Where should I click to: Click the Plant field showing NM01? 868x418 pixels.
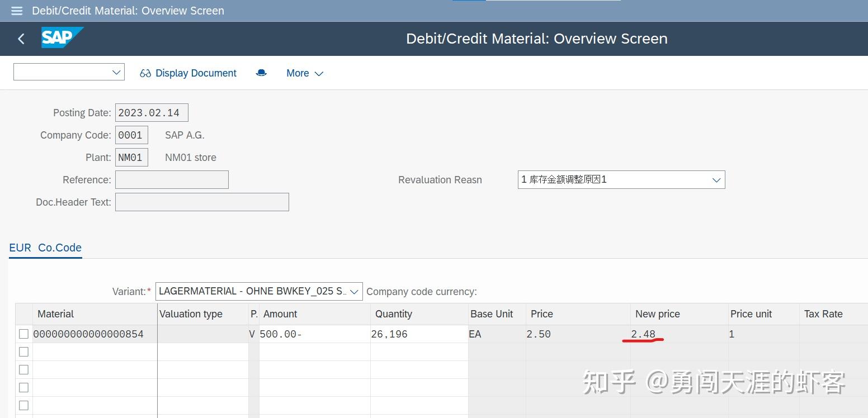(x=131, y=157)
